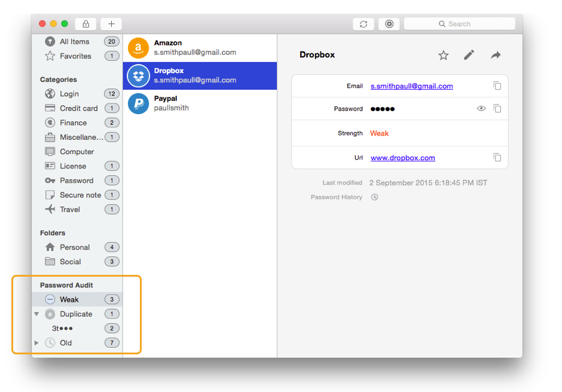
Task: Click the Dropbox title in details pane
Action: pos(317,55)
